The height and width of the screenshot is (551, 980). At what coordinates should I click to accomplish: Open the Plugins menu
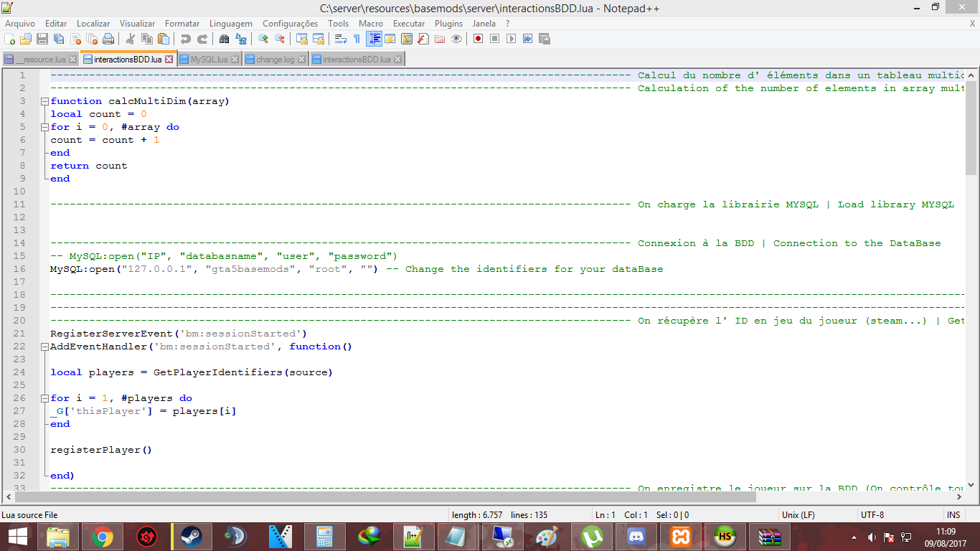(x=448, y=24)
